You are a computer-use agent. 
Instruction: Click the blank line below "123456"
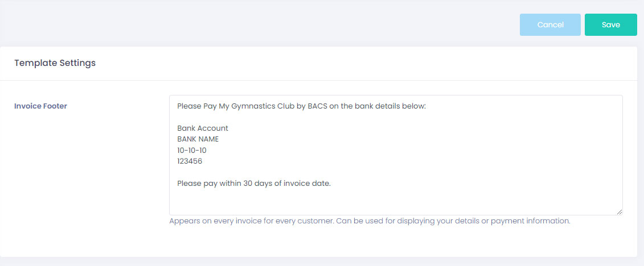tap(285, 172)
